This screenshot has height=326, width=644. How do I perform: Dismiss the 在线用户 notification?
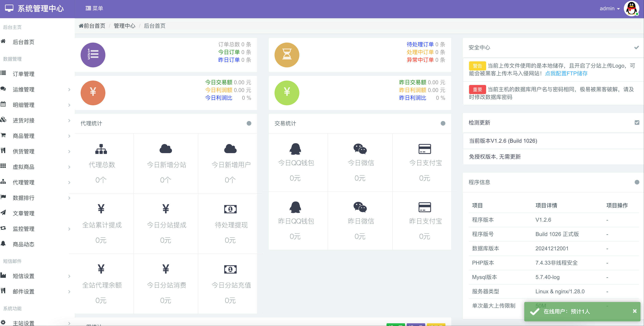(635, 311)
